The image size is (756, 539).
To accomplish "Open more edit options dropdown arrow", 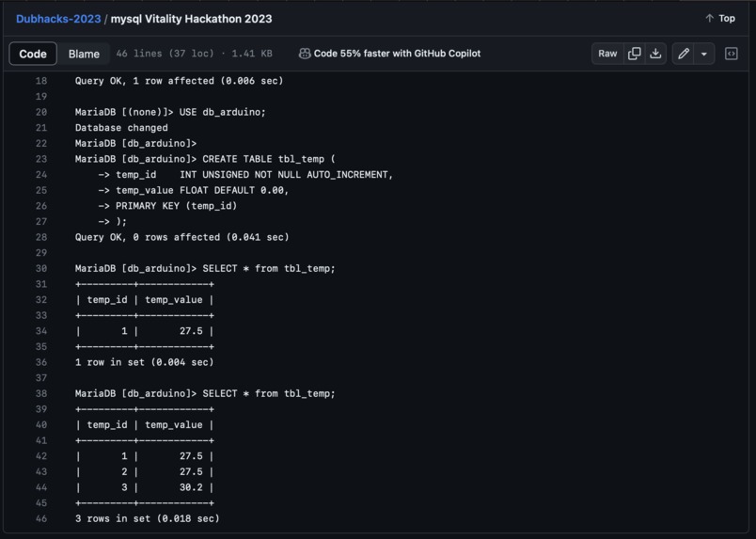I will [704, 54].
